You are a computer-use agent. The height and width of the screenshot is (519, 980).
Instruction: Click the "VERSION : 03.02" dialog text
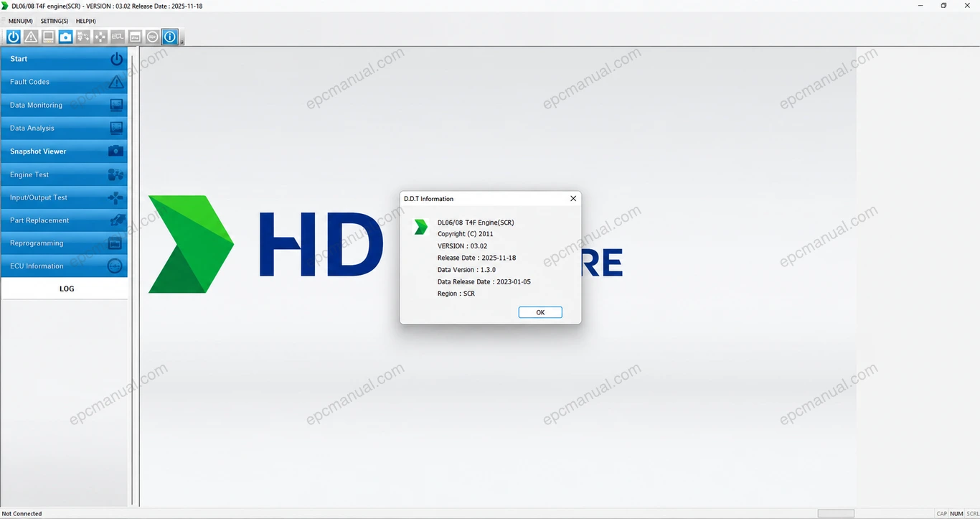click(x=462, y=246)
